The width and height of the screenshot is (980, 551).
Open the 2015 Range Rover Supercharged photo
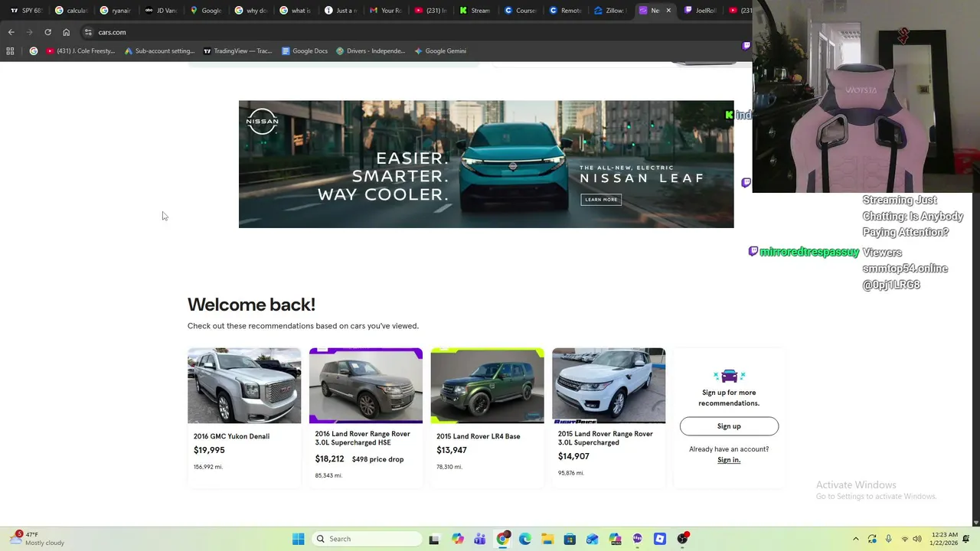609,386
